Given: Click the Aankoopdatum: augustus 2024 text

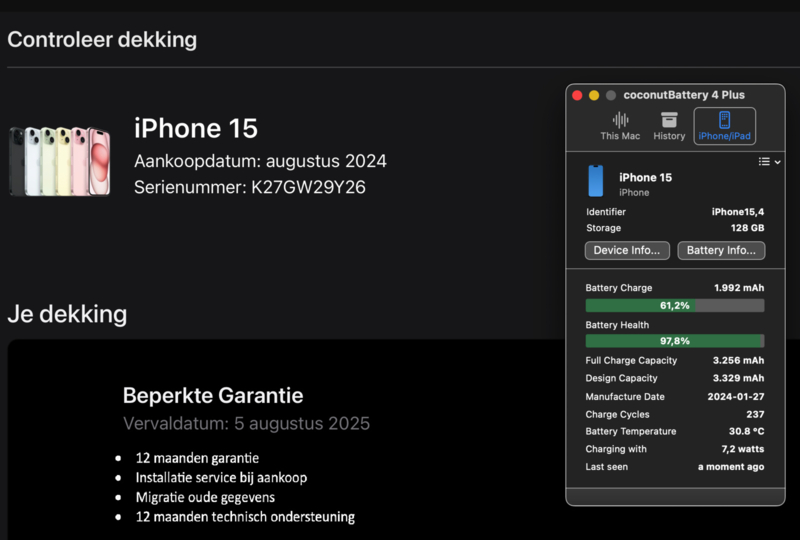Looking at the screenshot, I should [x=260, y=161].
